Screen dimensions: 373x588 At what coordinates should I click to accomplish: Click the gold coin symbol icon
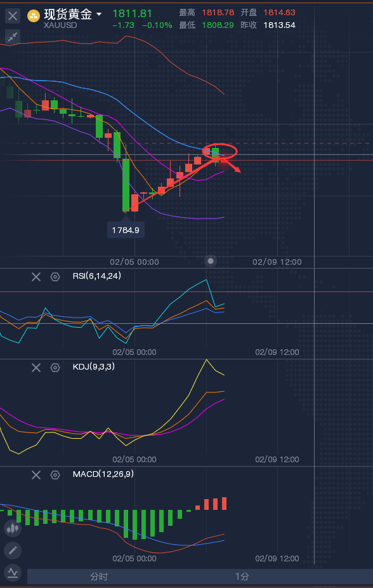click(x=34, y=16)
